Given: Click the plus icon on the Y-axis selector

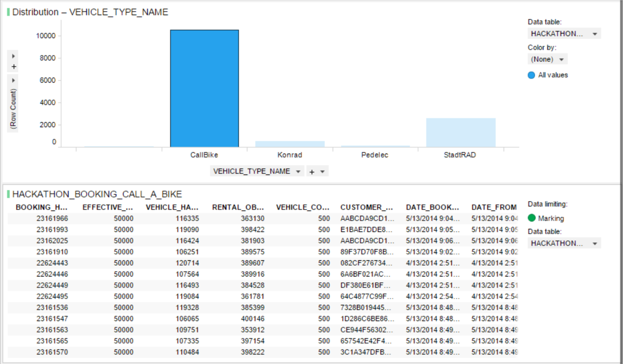Looking at the screenshot, I should tap(14, 67).
